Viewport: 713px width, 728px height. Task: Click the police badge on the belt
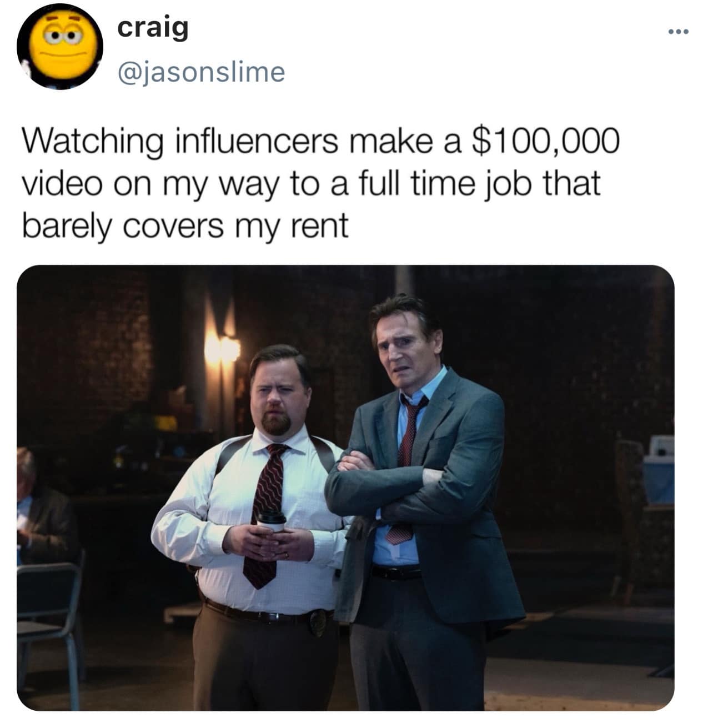coord(318,621)
